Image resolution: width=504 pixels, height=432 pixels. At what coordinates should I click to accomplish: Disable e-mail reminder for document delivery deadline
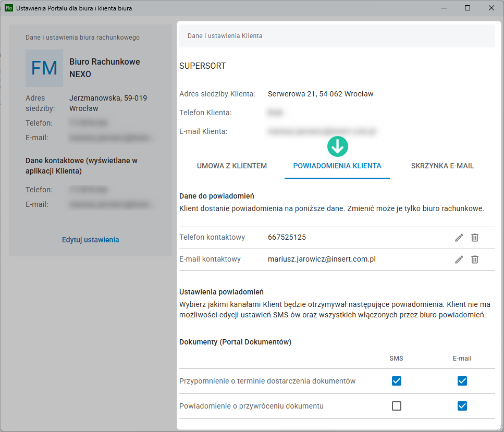point(462,381)
